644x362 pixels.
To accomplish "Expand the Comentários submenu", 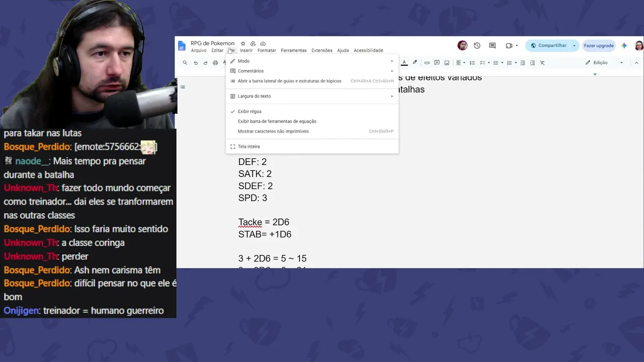I will point(312,71).
